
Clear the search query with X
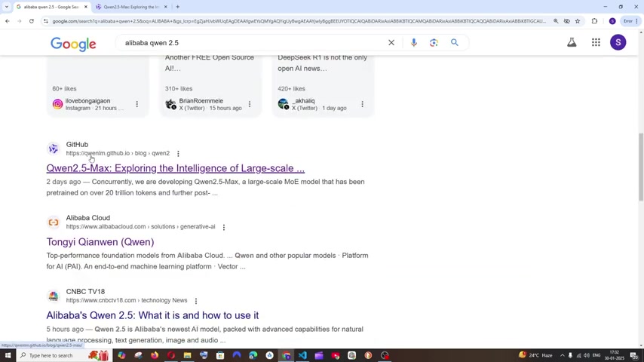pyautogui.click(x=391, y=42)
